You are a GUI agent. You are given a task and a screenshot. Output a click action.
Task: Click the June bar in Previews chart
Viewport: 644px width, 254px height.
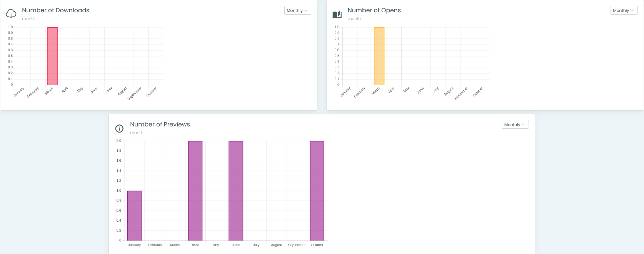tap(236, 191)
